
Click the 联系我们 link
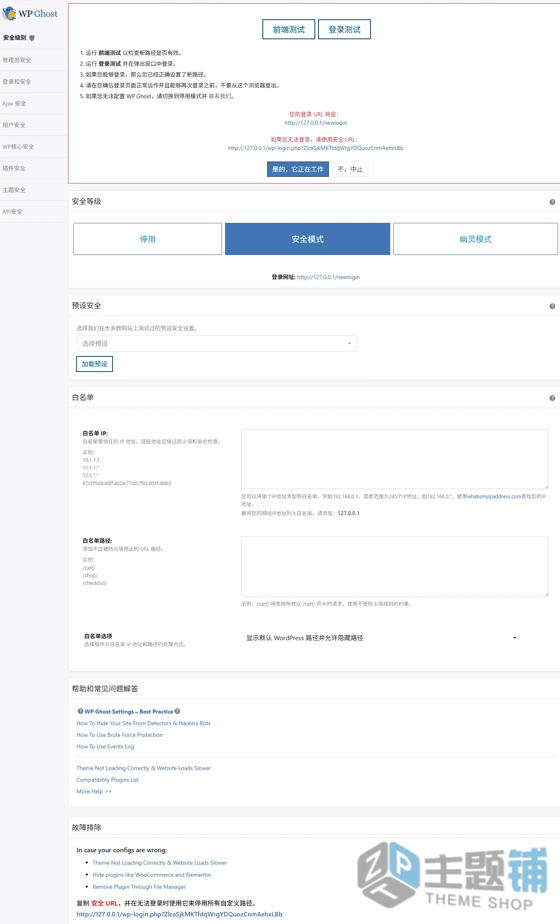[220, 96]
